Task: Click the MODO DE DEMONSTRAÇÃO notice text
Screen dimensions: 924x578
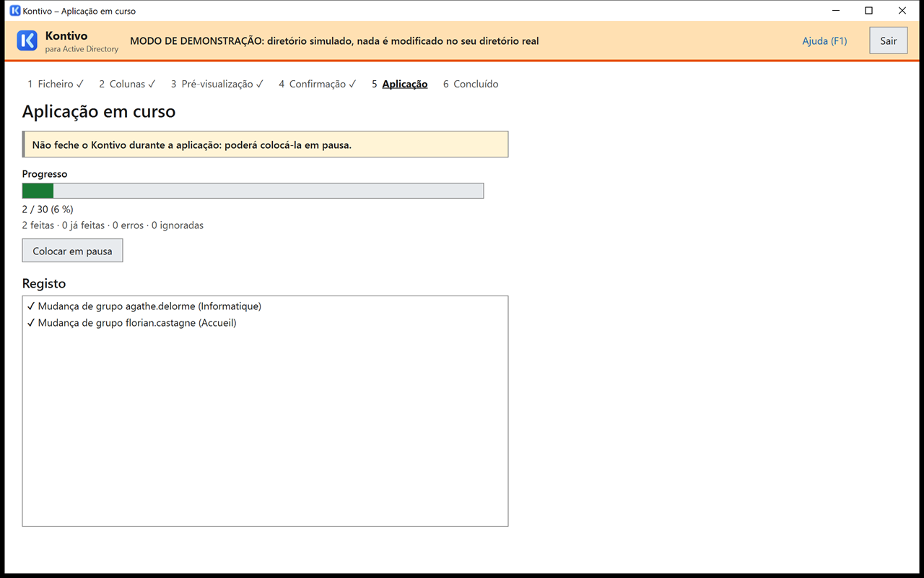Action: tap(334, 41)
